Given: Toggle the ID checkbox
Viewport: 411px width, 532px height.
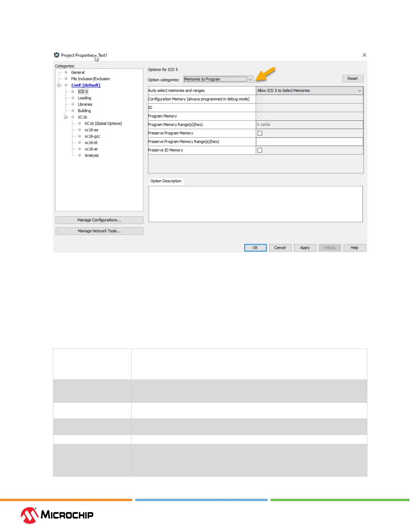Looking at the screenshot, I should pos(260,108).
